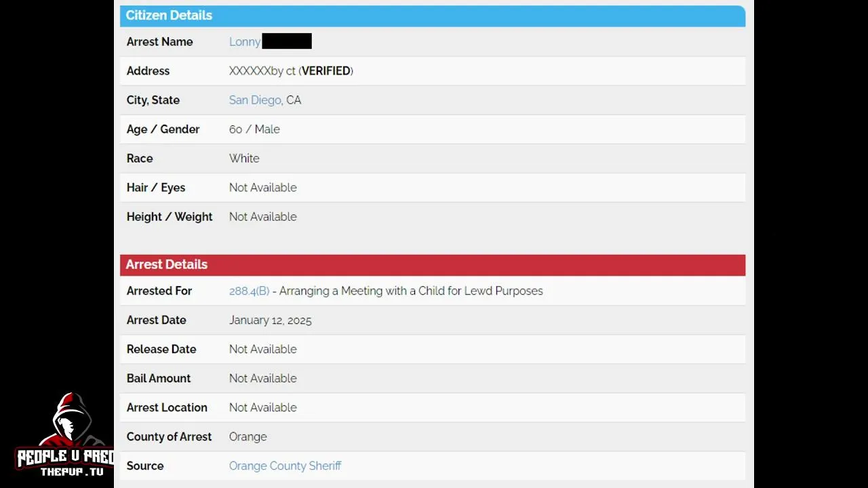The image size is (868, 488).
Task: Click the VERIFIED address label
Action: coord(326,71)
